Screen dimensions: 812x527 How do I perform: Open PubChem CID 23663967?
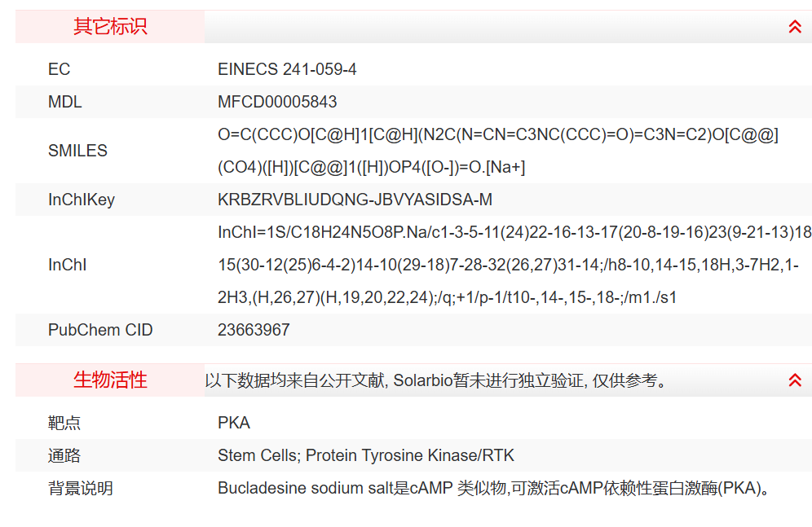click(254, 330)
